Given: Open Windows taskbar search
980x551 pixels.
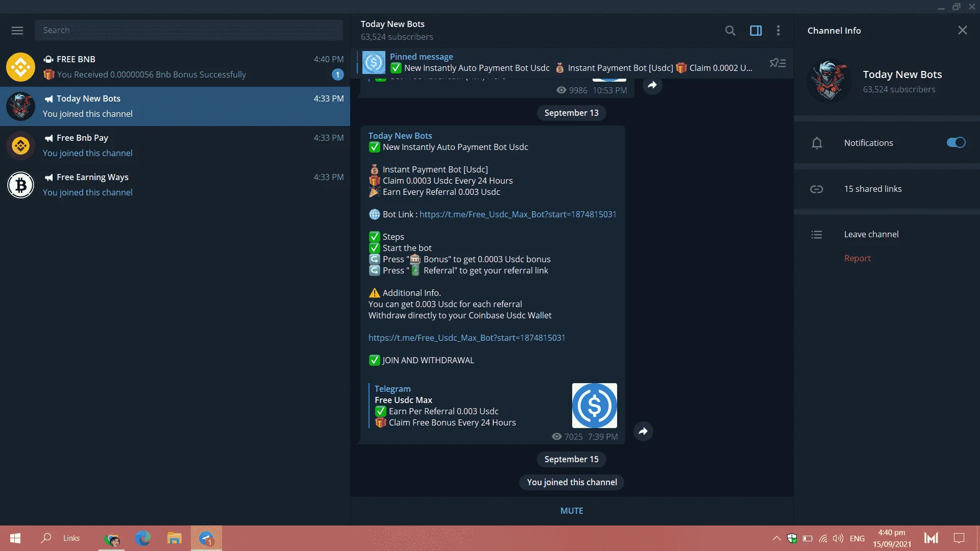Looking at the screenshot, I should point(46,538).
